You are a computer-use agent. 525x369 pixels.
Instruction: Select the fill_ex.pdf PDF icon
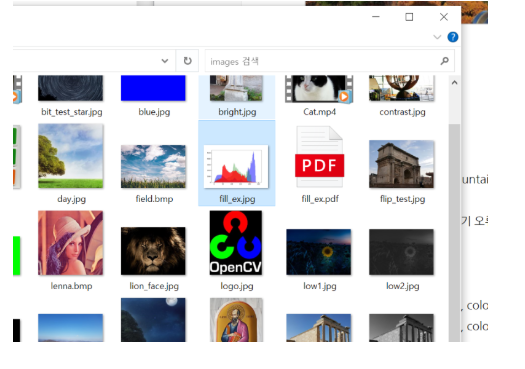tap(319, 156)
